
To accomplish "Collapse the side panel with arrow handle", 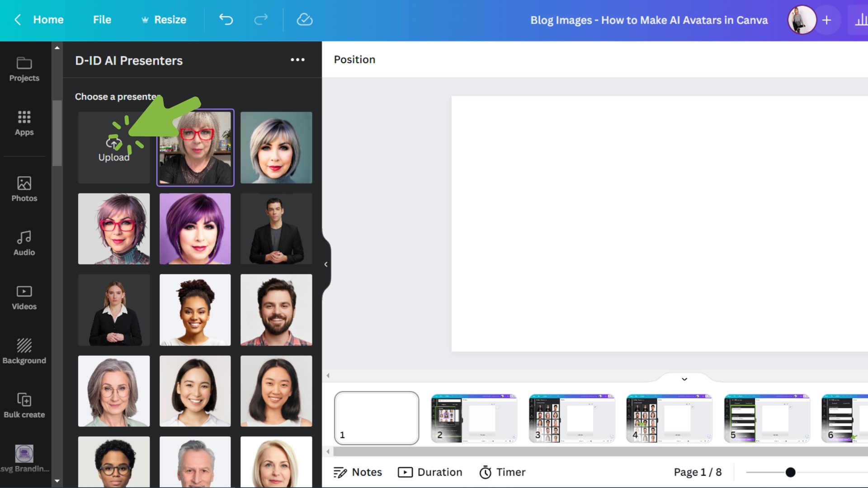I will (x=326, y=264).
